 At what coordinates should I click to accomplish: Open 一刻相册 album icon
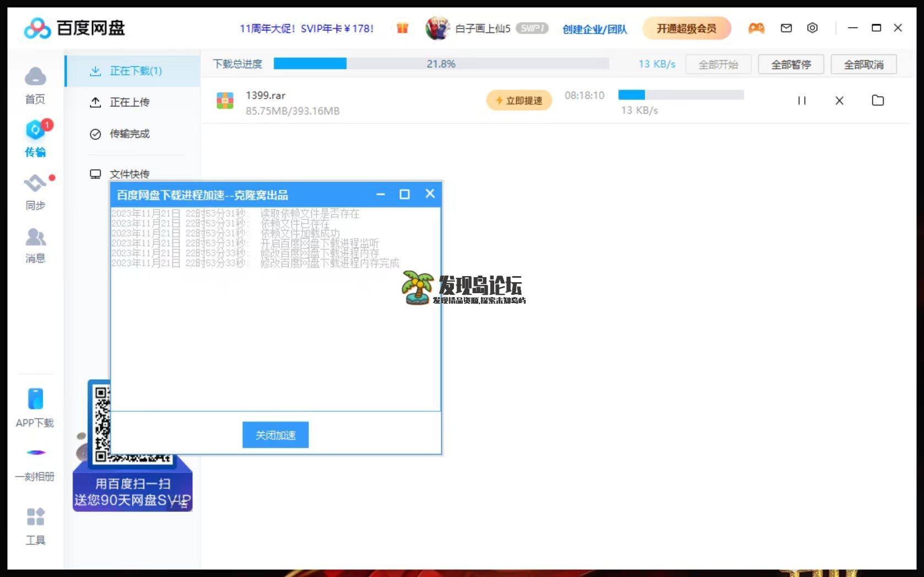click(x=35, y=452)
